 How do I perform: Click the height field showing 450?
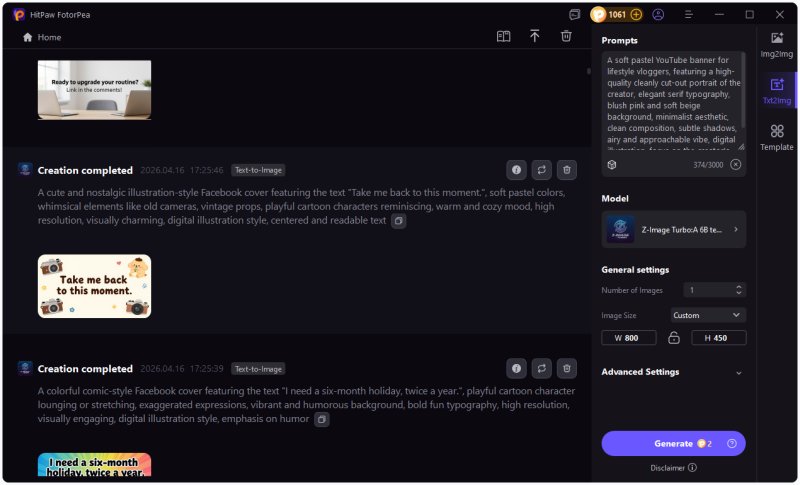point(718,338)
